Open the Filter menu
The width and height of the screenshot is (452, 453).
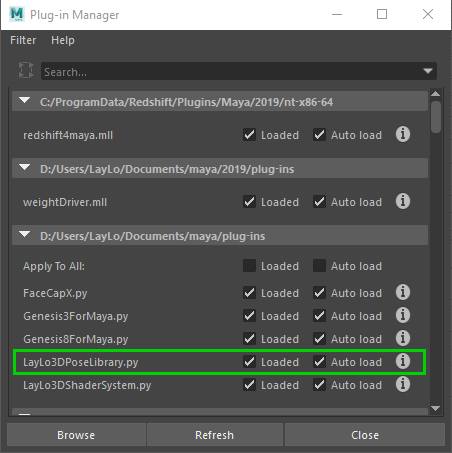23,40
